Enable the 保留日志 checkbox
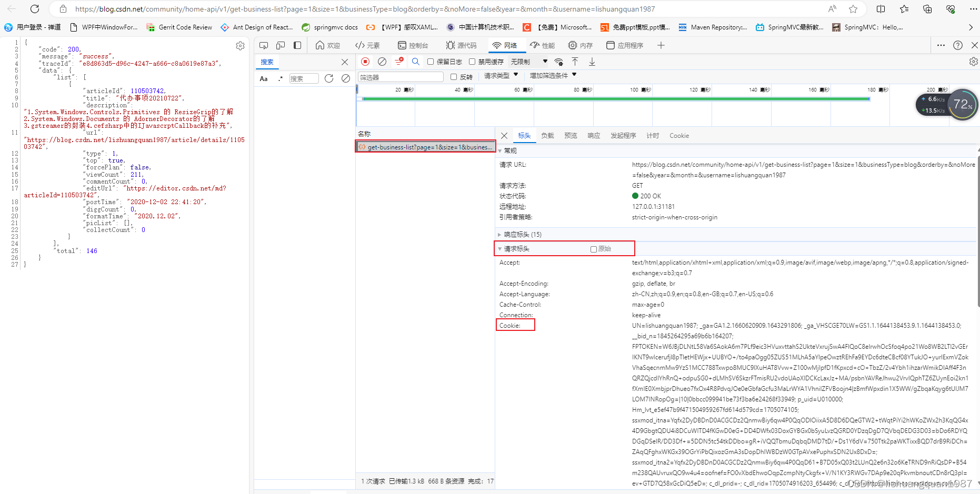The width and height of the screenshot is (980, 494). 431,62
